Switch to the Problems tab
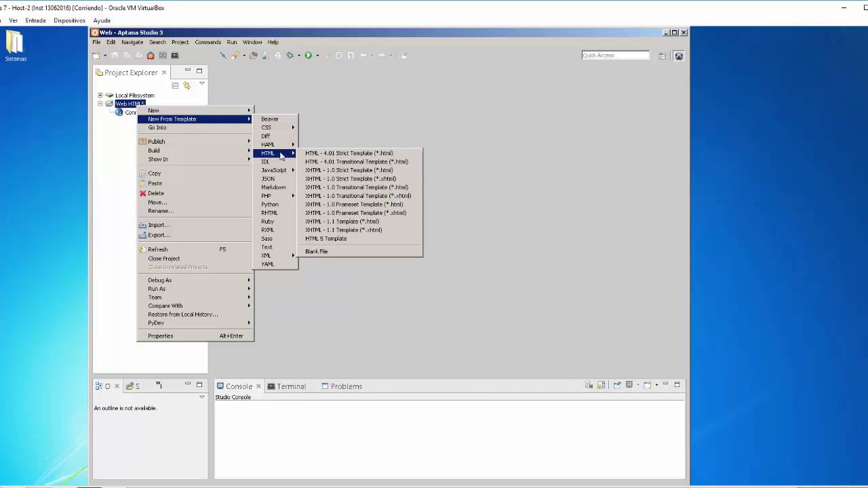 342,386
